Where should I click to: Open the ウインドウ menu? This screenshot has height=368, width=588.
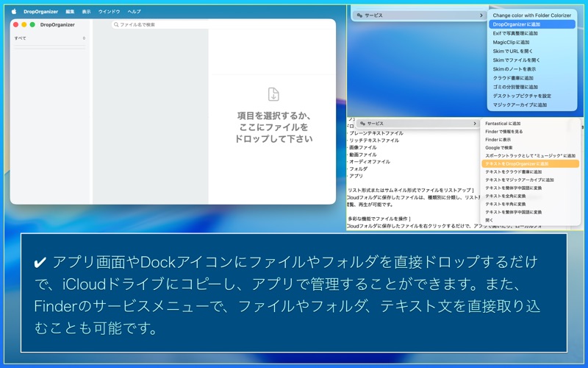pos(109,12)
